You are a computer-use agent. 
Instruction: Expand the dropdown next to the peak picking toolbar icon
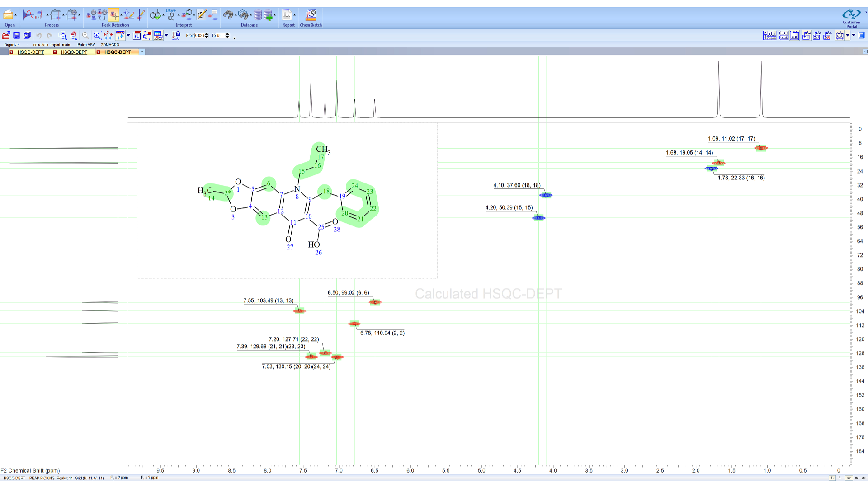[128, 36]
